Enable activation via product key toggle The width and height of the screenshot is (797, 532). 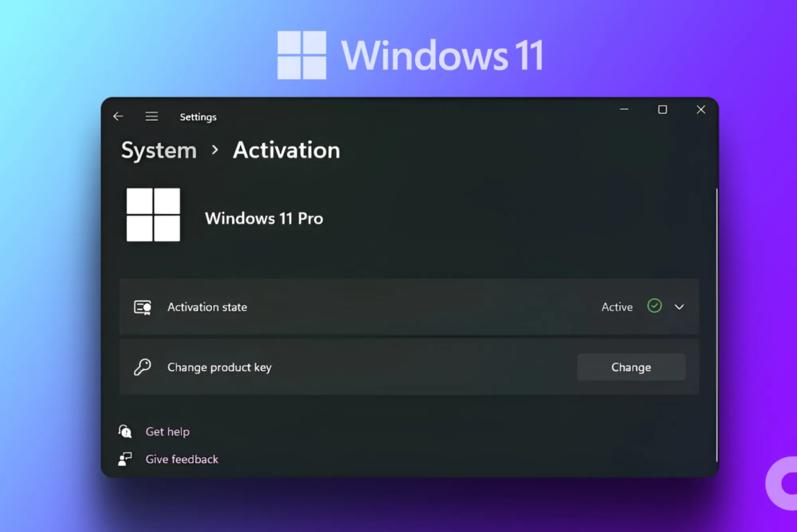[x=631, y=367]
